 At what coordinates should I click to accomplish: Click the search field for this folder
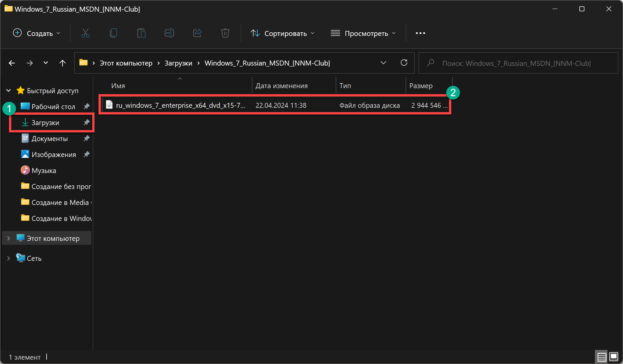[518, 63]
